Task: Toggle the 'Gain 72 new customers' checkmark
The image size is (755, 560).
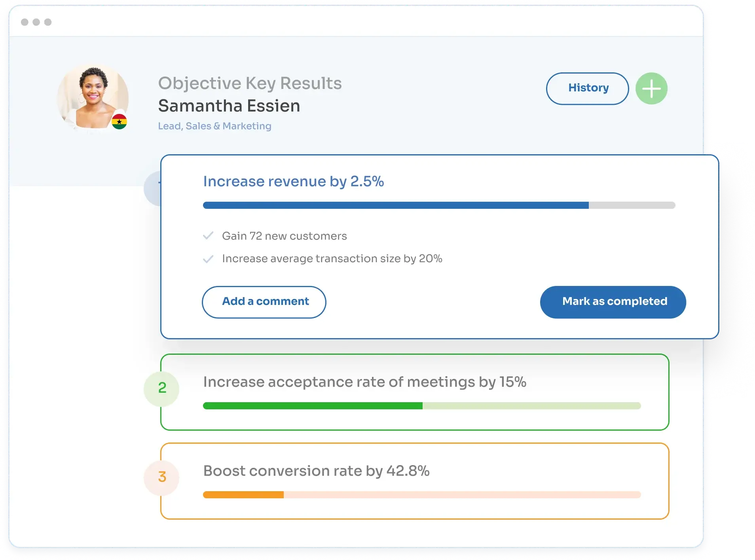Action: pyautogui.click(x=208, y=236)
